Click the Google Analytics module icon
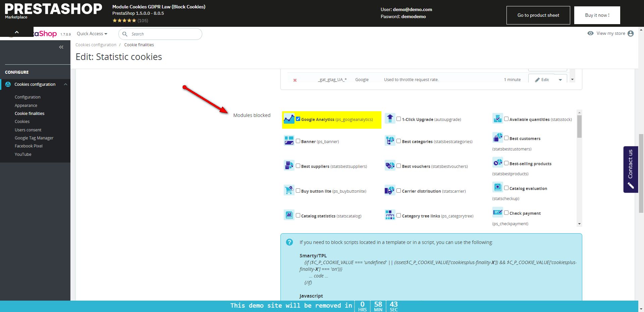The image size is (644, 312). 289,119
